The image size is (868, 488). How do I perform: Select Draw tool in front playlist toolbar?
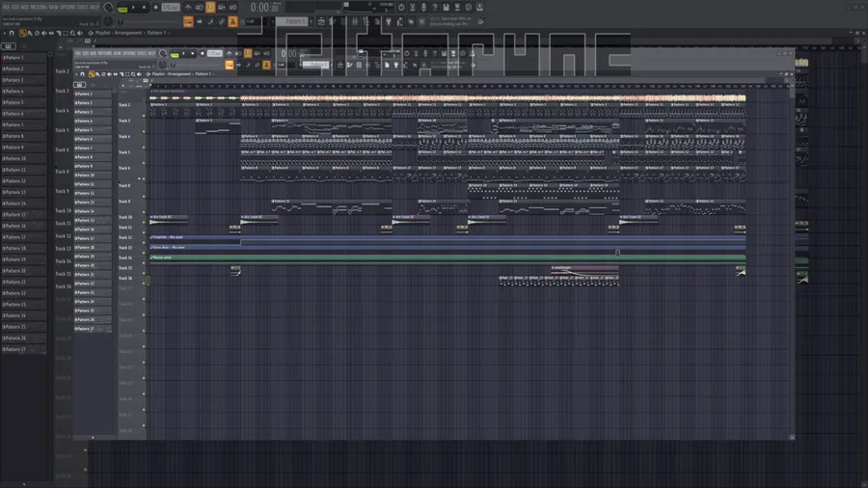[x=92, y=74]
